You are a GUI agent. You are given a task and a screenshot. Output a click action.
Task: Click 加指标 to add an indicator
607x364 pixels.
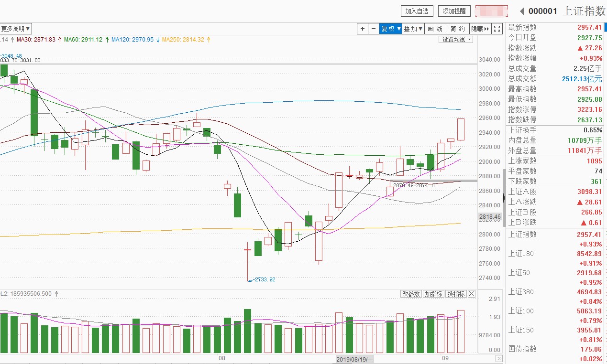click(x=433, y=294)
